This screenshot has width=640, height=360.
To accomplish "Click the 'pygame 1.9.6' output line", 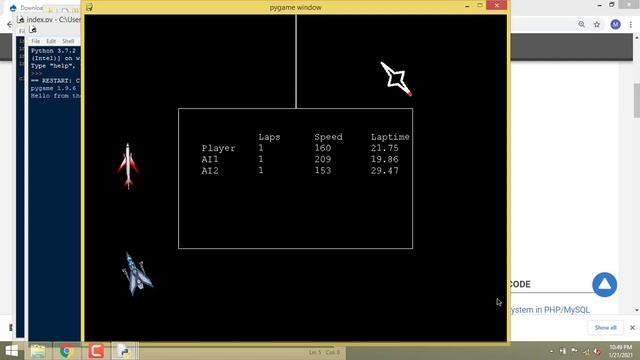I will (53, 88).
